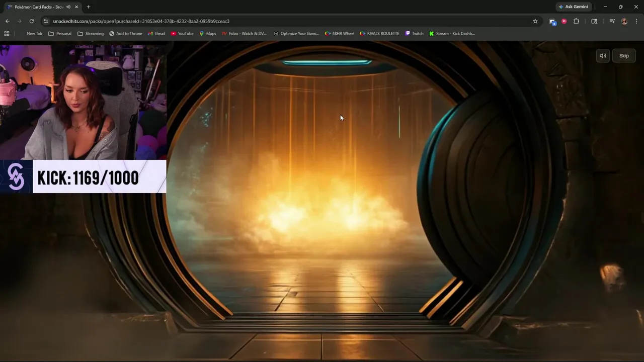Open the YouTube bookmark
The image size is (644, 362).
pos(182,34)
